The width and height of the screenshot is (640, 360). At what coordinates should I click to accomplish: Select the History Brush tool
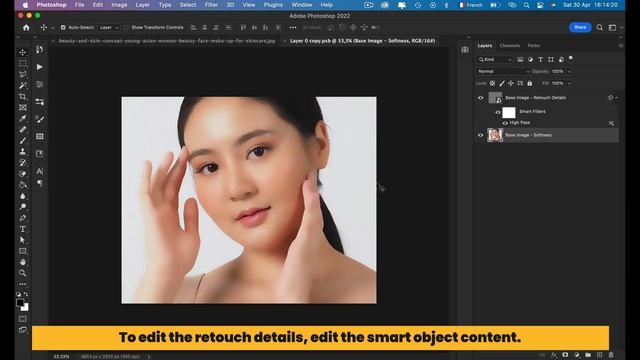[23, 162]
